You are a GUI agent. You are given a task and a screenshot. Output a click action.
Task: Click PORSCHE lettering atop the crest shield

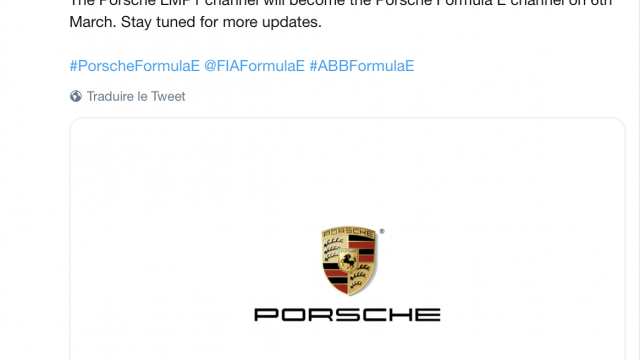[x=348, y=233]
